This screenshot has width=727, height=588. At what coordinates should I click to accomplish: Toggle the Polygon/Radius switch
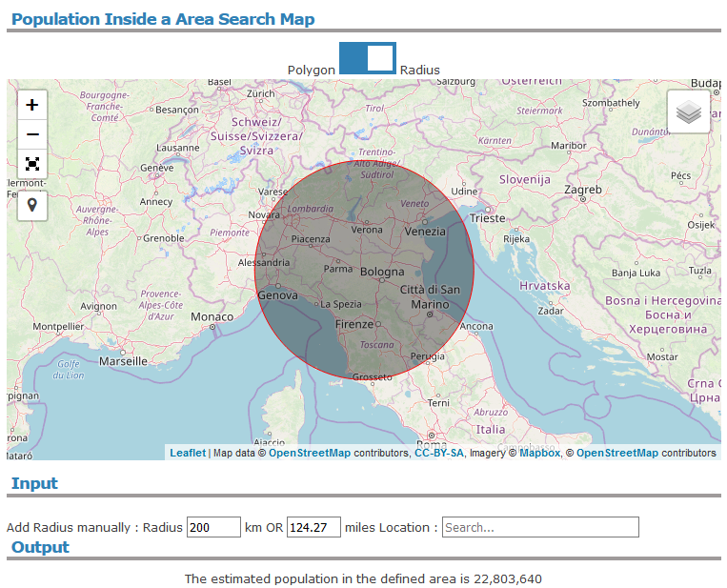[368, 58]
